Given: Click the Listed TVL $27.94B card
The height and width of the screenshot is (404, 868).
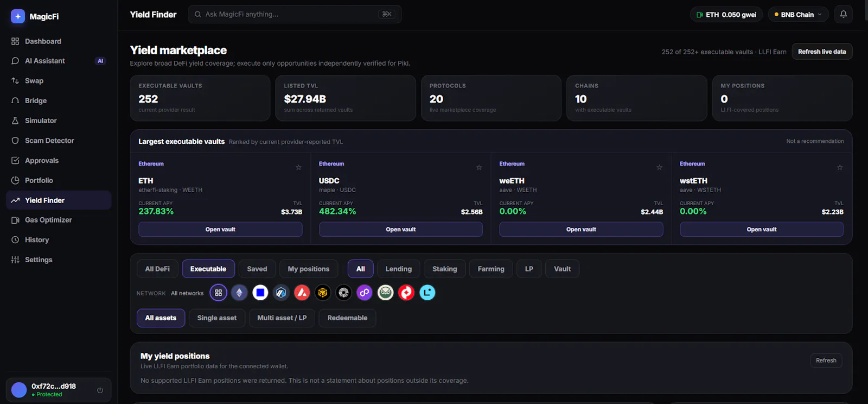Looking at the screenshot, I should coord(346,98).
